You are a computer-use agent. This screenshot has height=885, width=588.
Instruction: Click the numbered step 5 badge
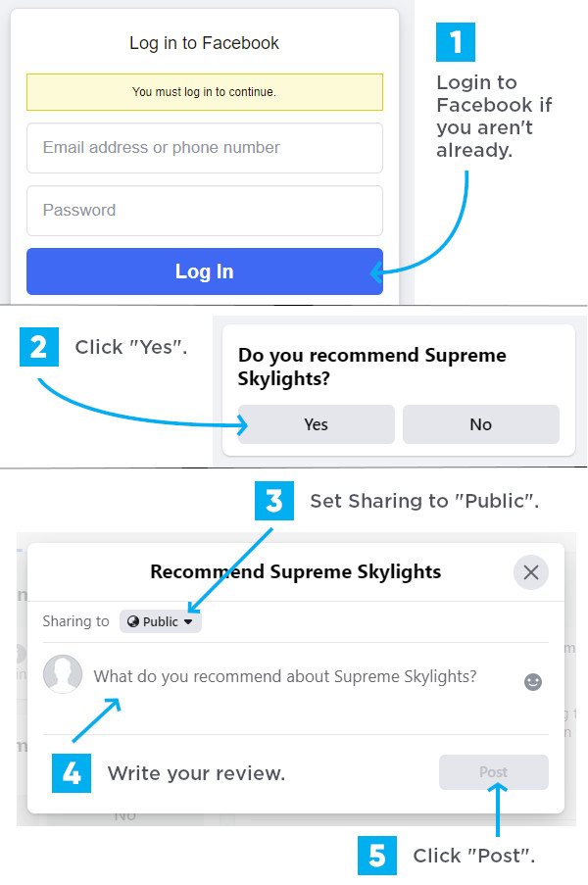tap(377, 856)
